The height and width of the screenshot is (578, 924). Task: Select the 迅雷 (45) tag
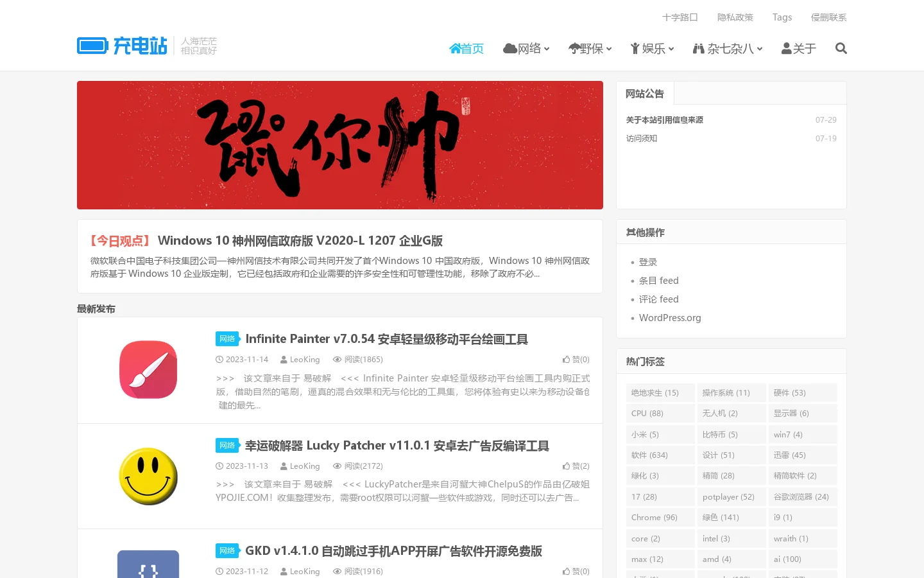803,455
